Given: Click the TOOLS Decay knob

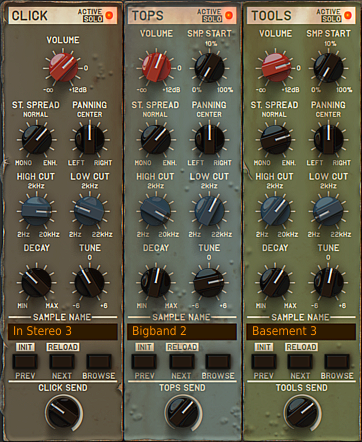Looking at the screenshot, I should point(275,283).
